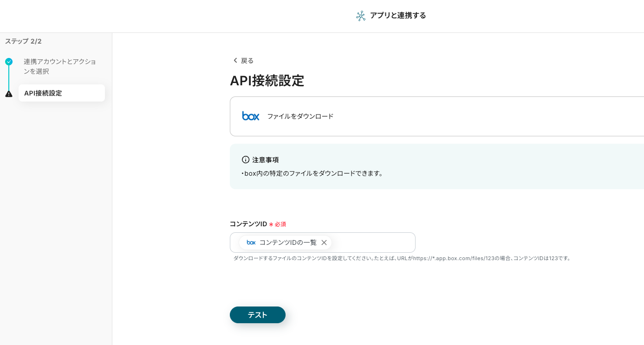The width and height of the screenshot is (644, 345).
Task: Click the ファイルをダウンロード action label
Action: click(x=300, y=116)
